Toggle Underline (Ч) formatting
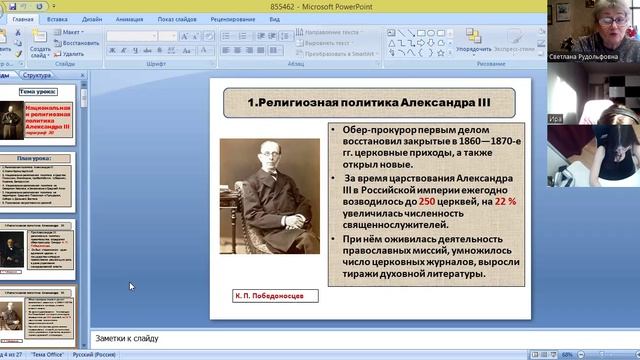640x360 pixels. pos(136,51)
